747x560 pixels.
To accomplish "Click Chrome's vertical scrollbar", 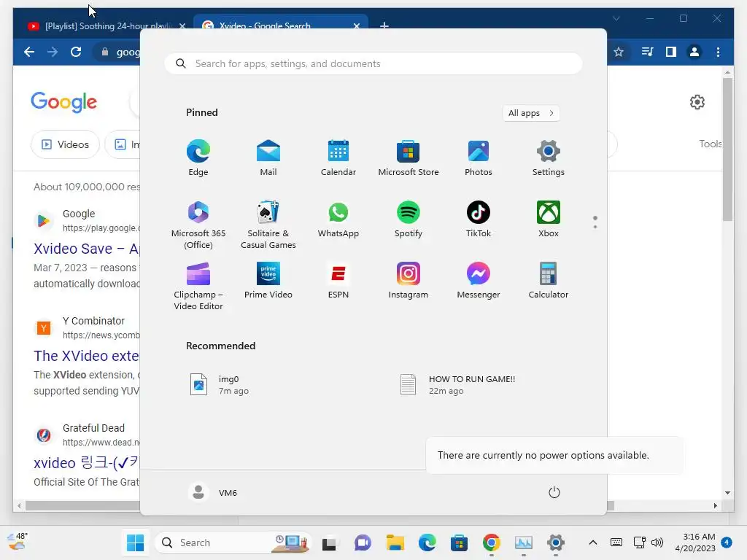I will (727, 149).
